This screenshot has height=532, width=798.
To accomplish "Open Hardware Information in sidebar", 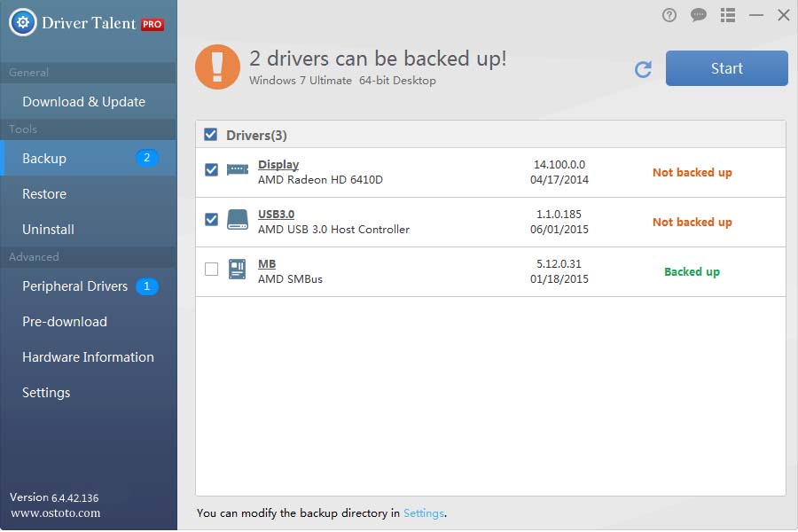I will tap(89, 357).
